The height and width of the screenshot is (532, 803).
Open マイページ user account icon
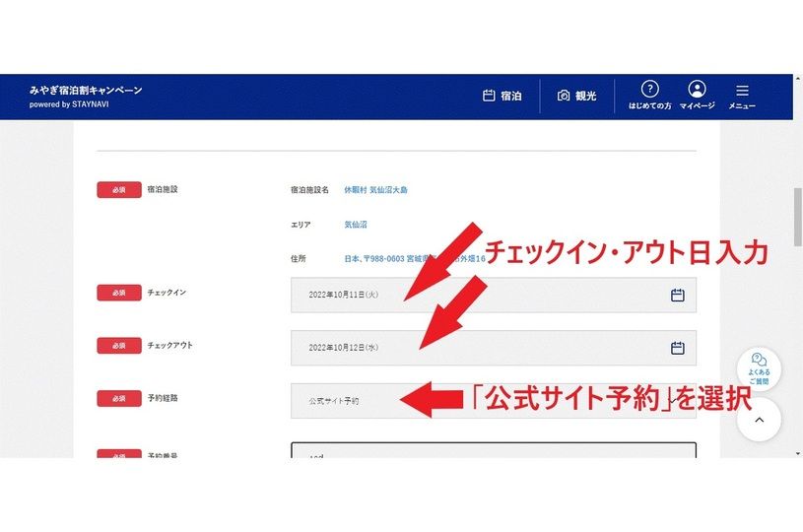(697, 95)
